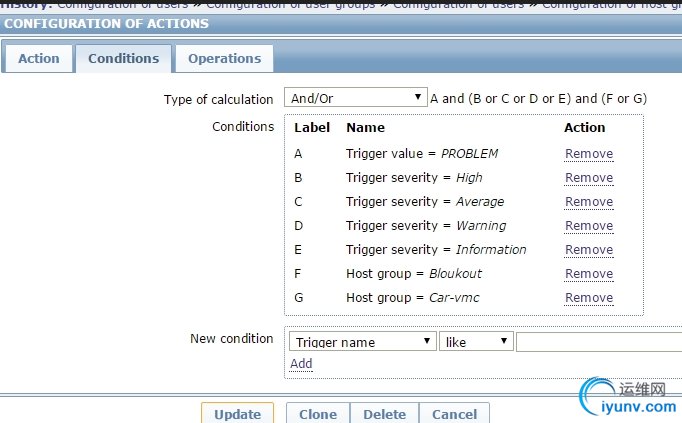Click the Update button

[237, 413]
